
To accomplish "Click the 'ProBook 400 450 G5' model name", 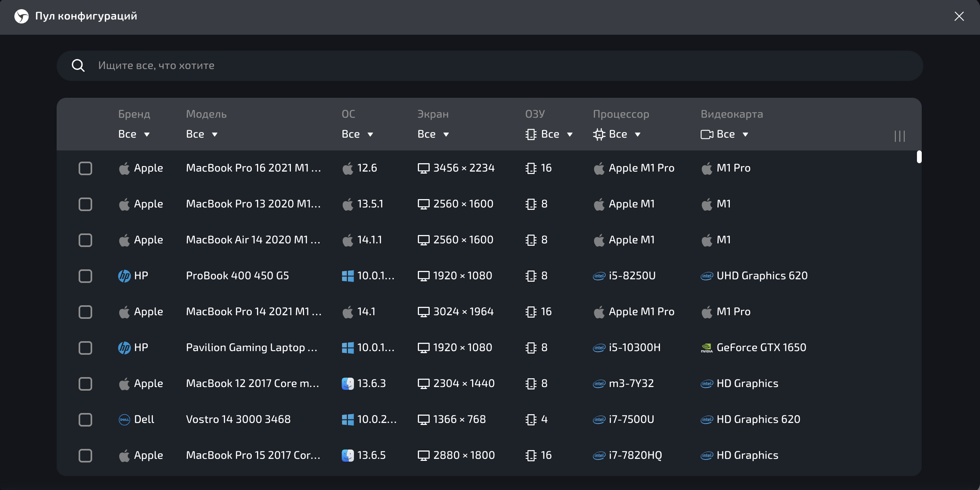I will [x=237, y=276].
